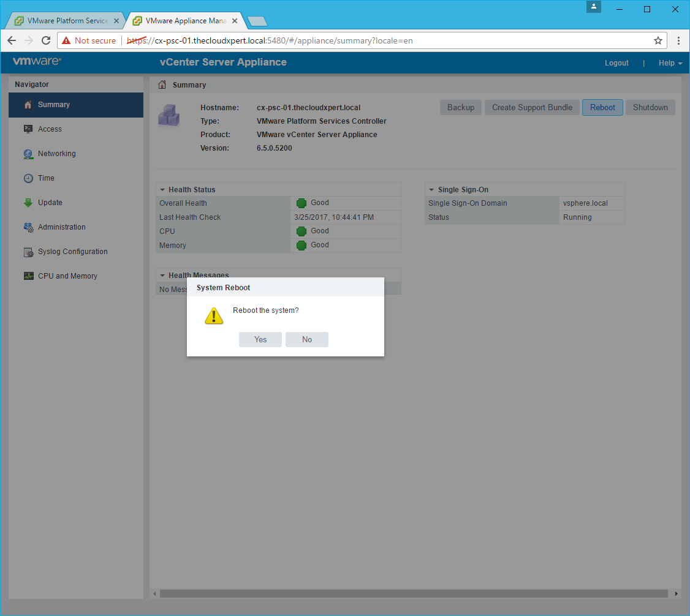
Task: Confirm reboot by clicking Yes
Action: pyautogui.click(x=260, y=339)
